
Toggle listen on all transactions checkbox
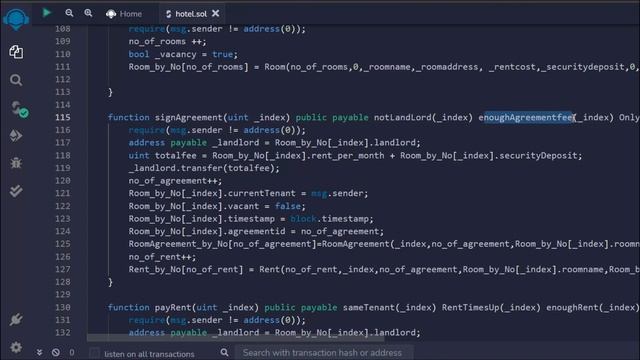coord(94,353)
